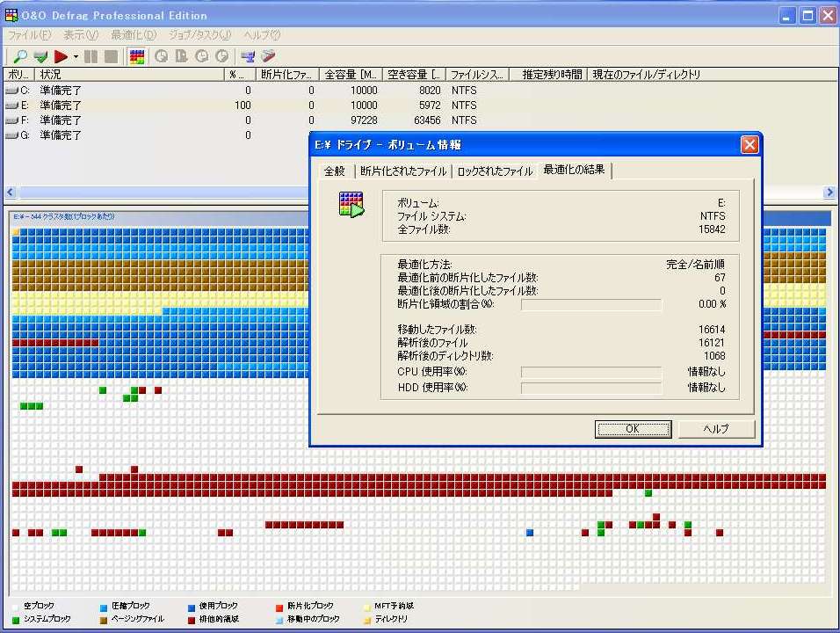The height and width of the screenshot is (633, 840).
Task: Click the O&O Defrag title bar app icon
Action: coord(11,15)
